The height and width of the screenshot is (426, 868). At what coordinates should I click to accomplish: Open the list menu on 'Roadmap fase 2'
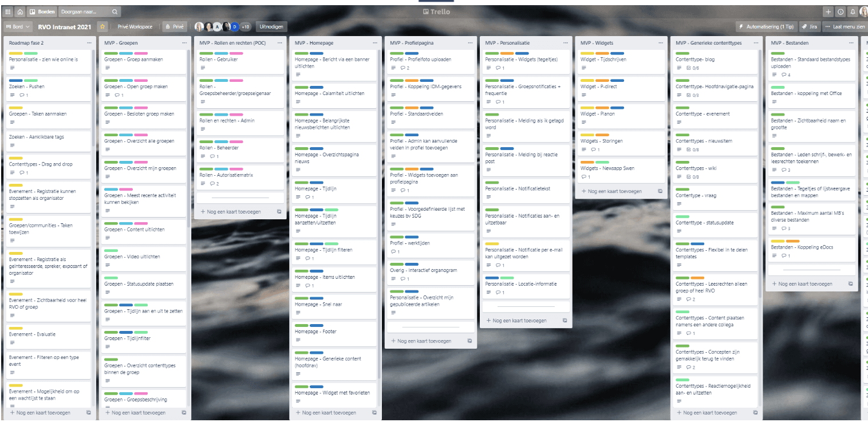pos(89,42)
